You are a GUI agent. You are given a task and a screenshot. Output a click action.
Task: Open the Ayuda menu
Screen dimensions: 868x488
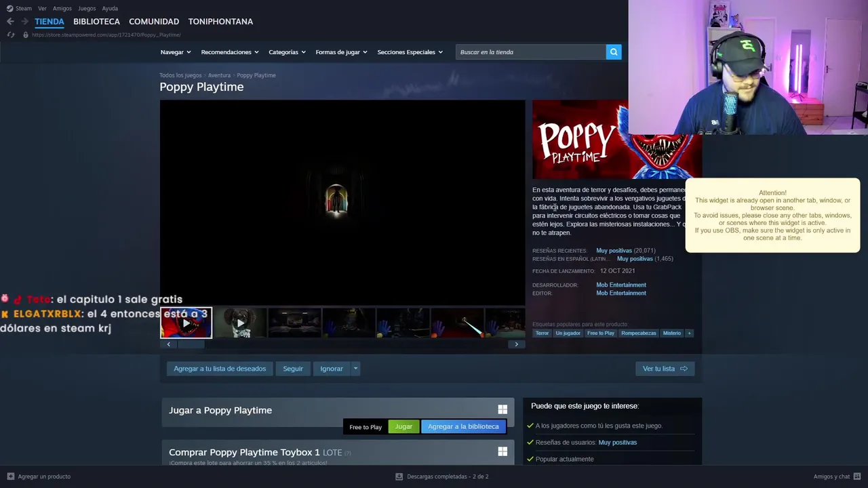(x=110, y=8)
